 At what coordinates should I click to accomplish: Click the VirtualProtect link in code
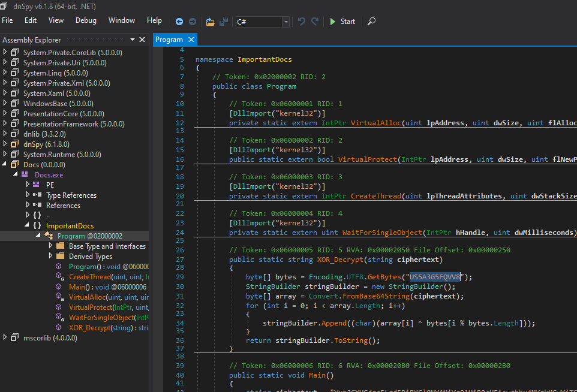[368, 159]
